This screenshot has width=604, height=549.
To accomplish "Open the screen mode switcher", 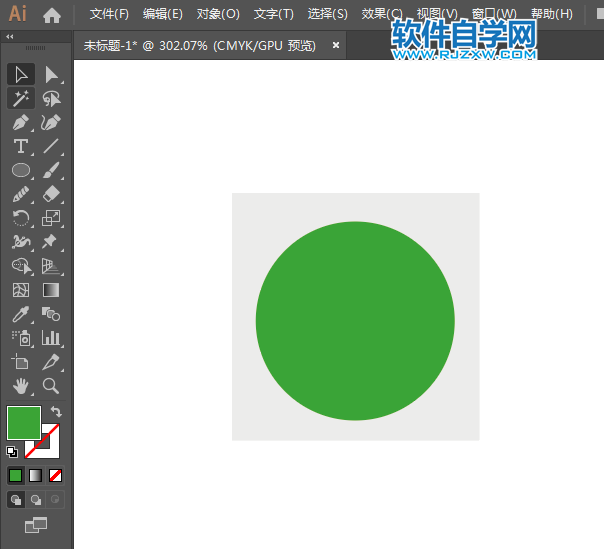I will point(36,525).
